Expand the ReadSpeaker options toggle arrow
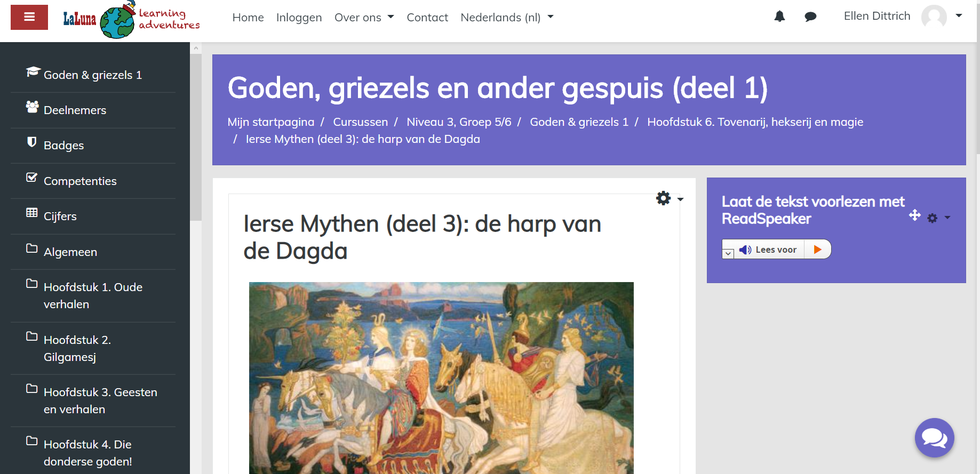Image resolution: width=980 pixels, height=474 pixels. (728, 254)
